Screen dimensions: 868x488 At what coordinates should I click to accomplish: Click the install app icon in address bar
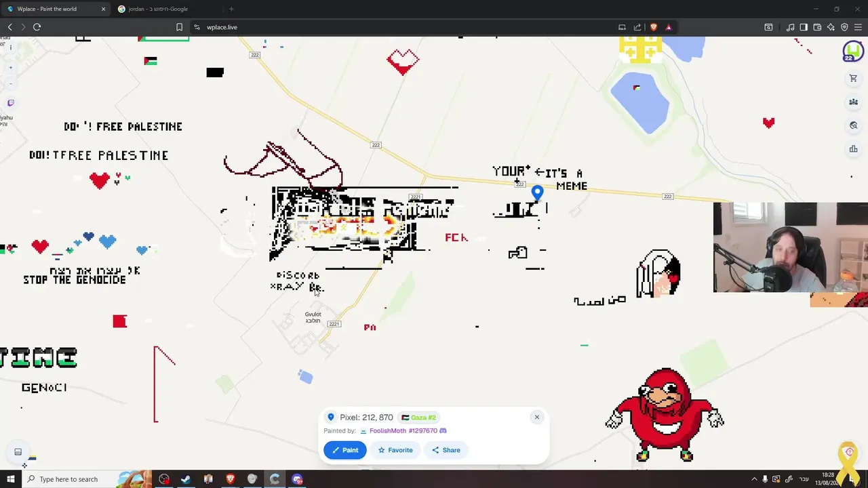click(x=622, y=27)
